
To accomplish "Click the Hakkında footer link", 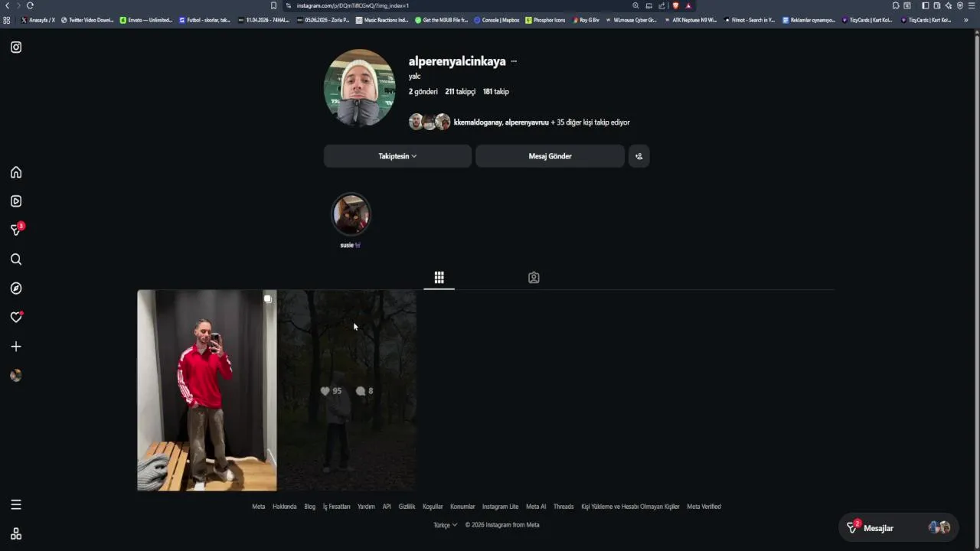I will 284,507.
